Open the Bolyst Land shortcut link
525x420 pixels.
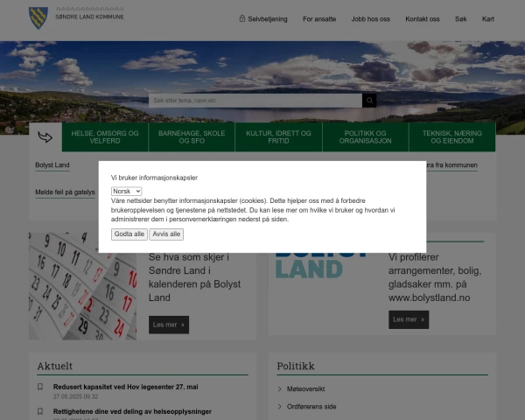[52, 165]
